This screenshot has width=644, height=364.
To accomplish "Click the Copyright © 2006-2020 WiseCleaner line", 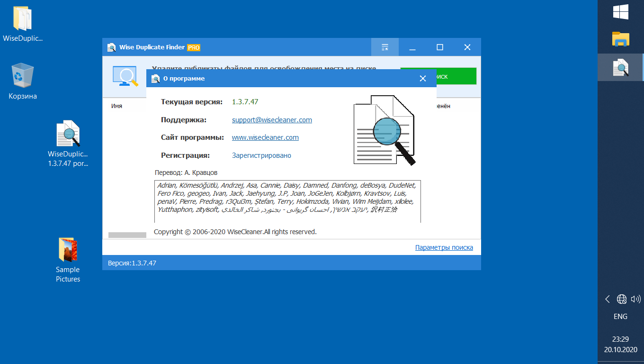I will tap(235, 232).
